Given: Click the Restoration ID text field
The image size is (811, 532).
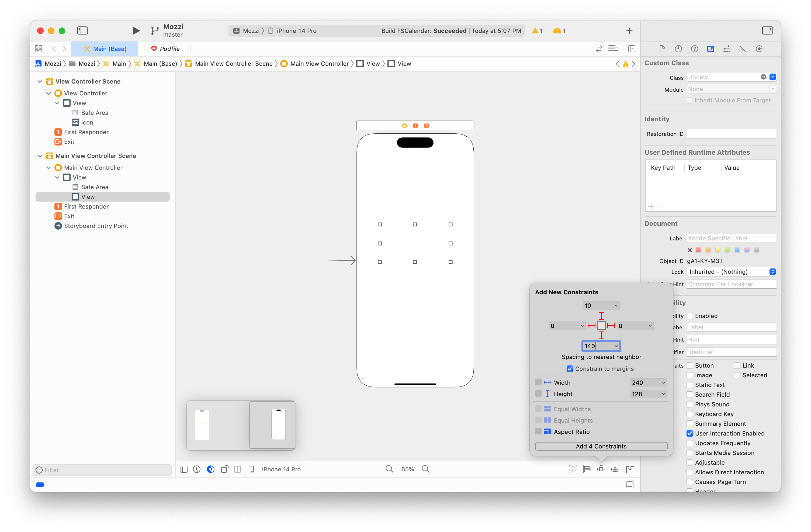Looking at the screenshot, I should [731, 134].
